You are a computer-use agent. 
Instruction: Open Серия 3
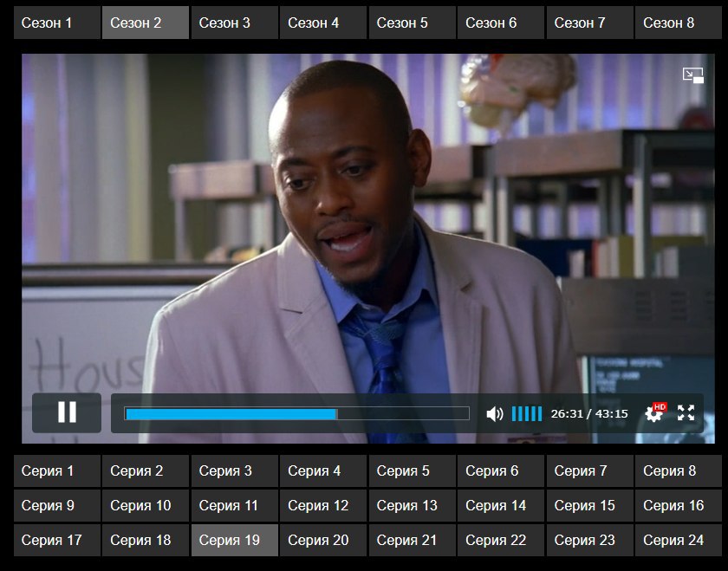235,470
